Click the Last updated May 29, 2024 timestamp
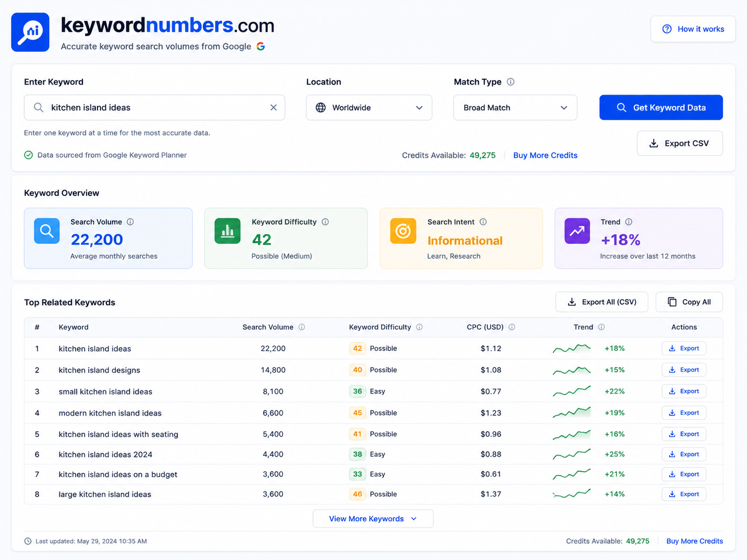This screenshot has height=560, width=747. pos(91,541)
